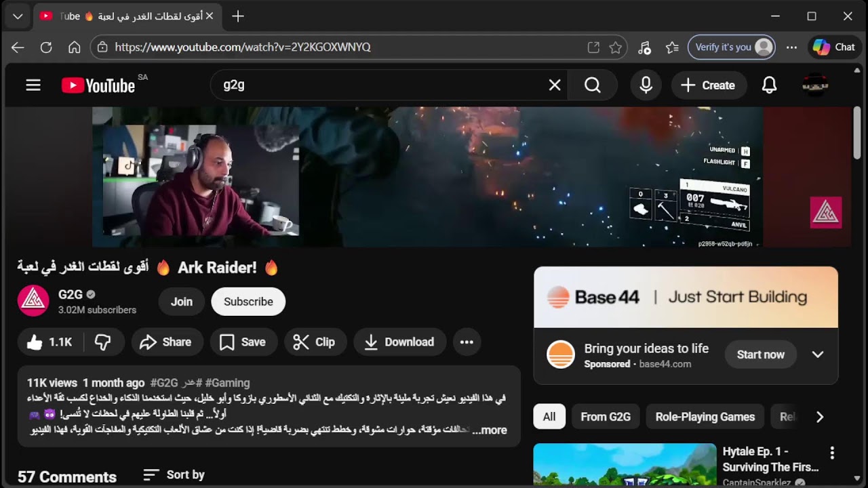
Task: Open the tab actions dropdown arrow
Action: [x=18, y=16]
